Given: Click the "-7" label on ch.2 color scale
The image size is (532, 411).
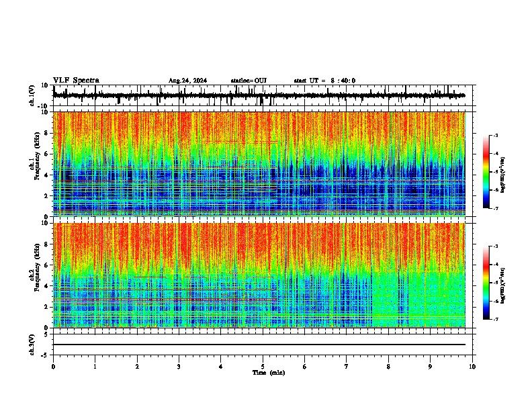Looking at the screenshot, I should click(495, 319).
